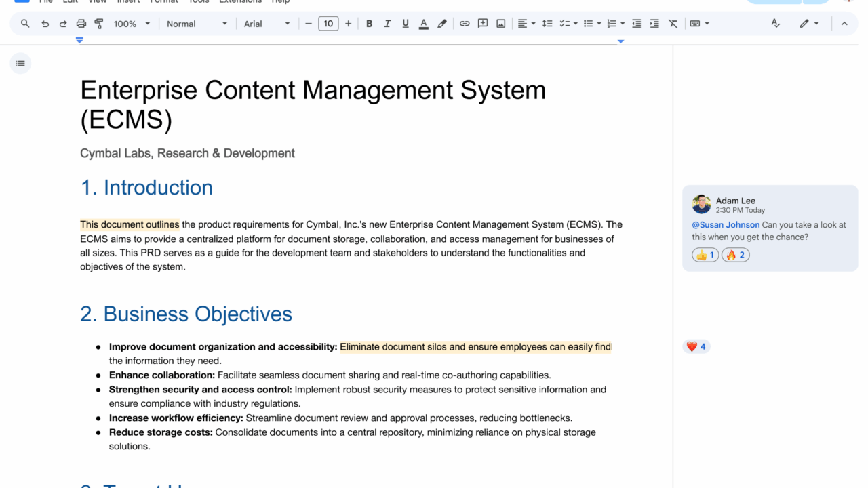This screenshot has height=488, width=868.
Task: Click the insert image icon
Action: tap(501, 24)
